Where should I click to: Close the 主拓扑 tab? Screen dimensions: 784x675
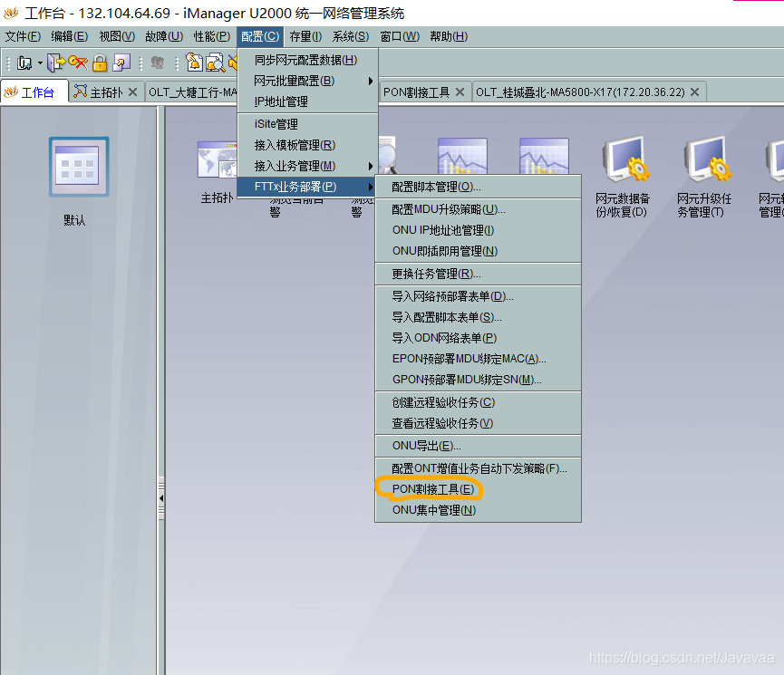pos(132,92)
